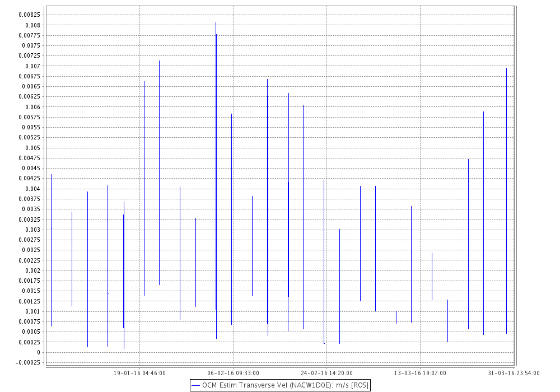Click the y-axis value 0.00225

(x=30, y=260)
